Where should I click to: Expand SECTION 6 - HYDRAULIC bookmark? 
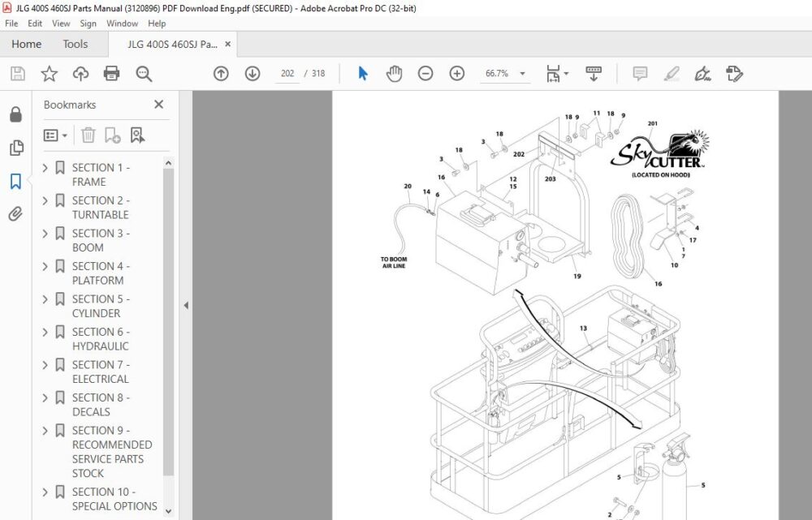click(45, 332)
